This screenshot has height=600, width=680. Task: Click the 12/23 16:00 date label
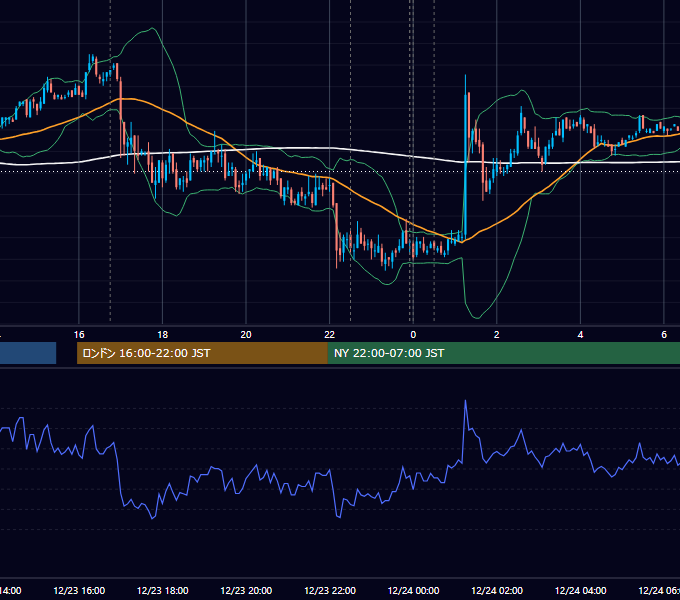[79, 590]
